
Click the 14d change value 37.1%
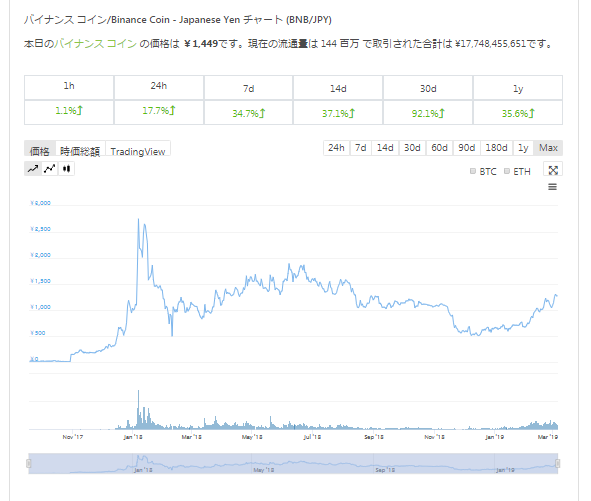click(x=338, y=113)
